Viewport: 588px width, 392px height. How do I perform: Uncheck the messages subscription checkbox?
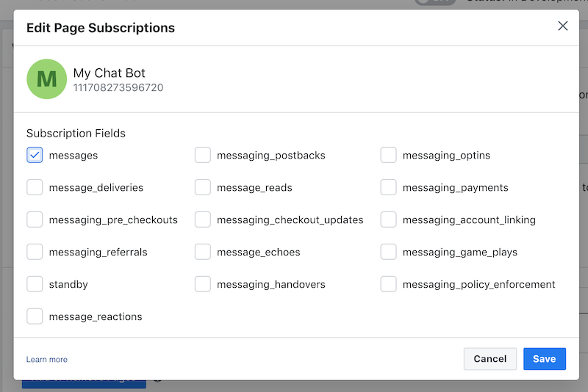(35, 156)
